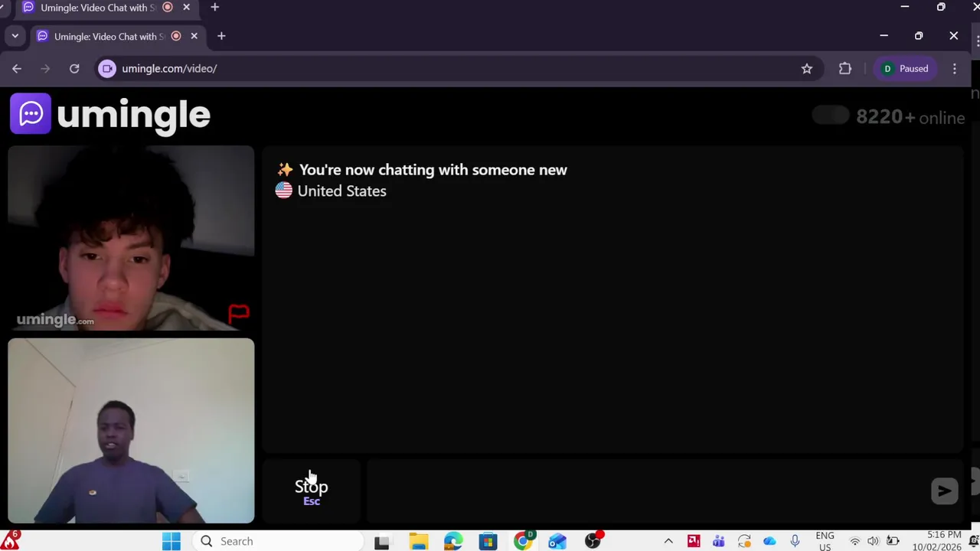Send message using the arrow button
Viewport: 980px width, 551px height.
tap(944, 491)
